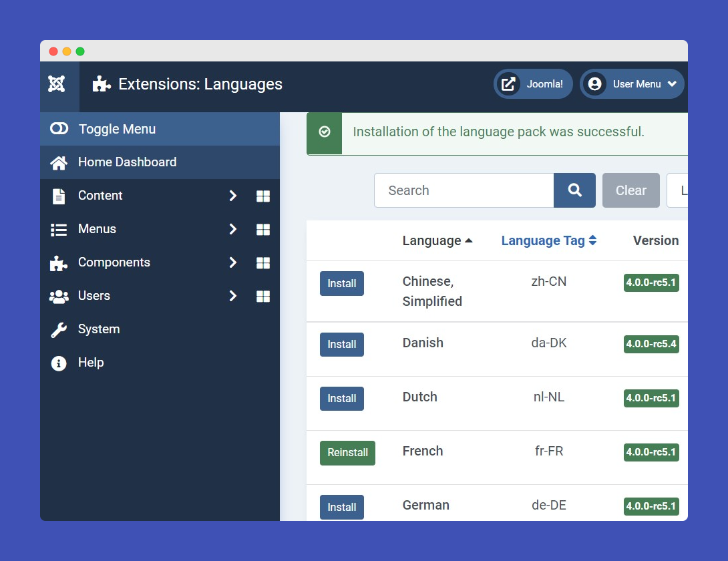This screenshot has width=728, height=561.
Task: Install the Dutch language
Action: [x=342, y=399]
